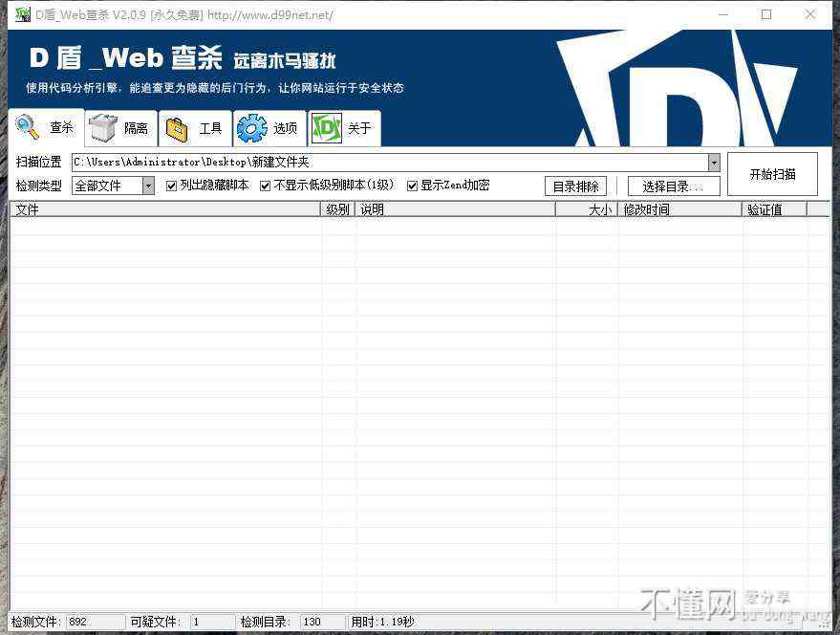Viewport: 840px width, 635px height.
Task: Open the 关于 about tab
Action: coord(344,129)
